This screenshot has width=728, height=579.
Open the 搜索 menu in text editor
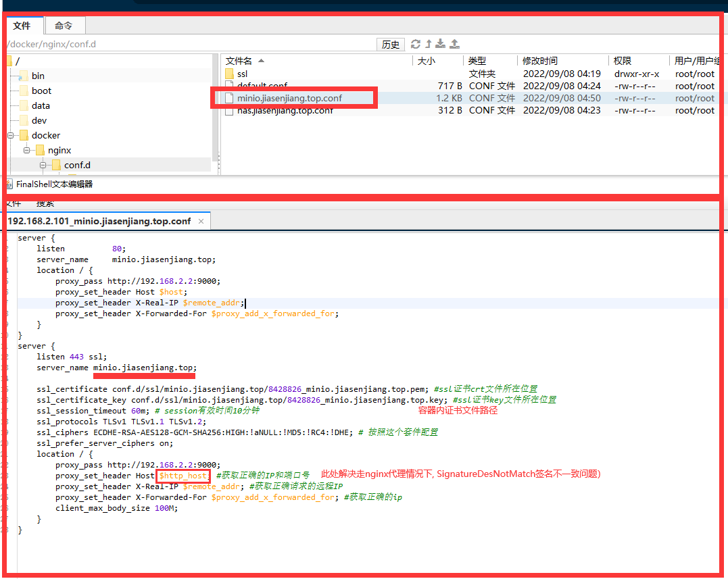(x=45, y=203)
